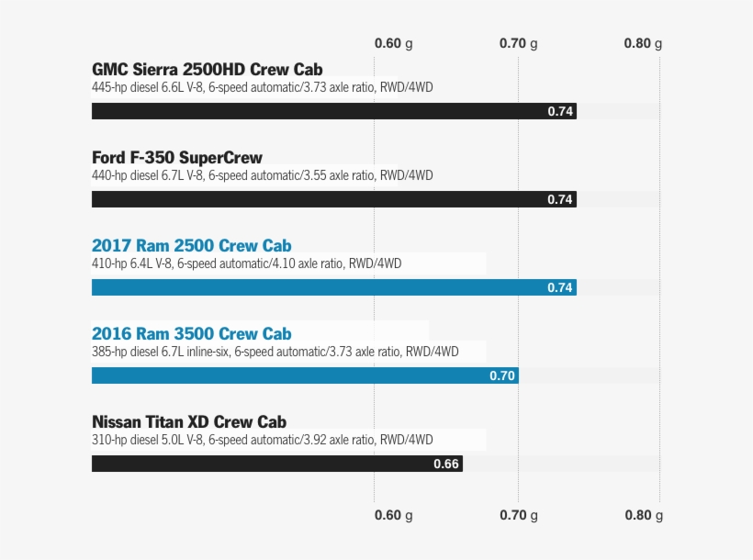Screen dimensions: 753x560
Task: Select the GMC Sierra 2500HD Crew Cab heading
Action: click(207, 69)
